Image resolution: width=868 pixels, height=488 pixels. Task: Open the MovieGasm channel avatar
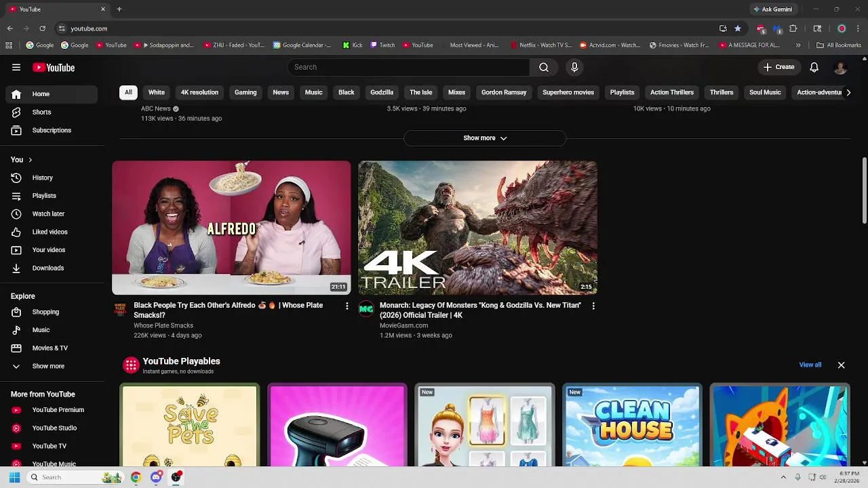point(366,309)
